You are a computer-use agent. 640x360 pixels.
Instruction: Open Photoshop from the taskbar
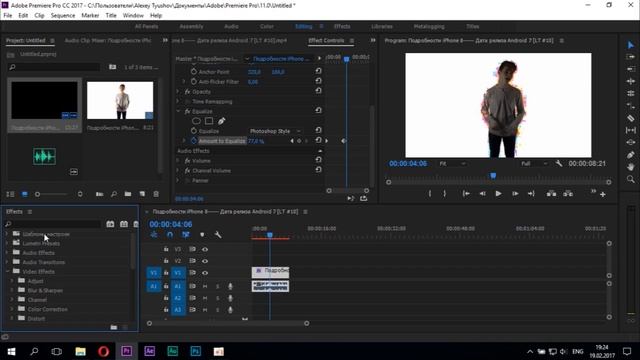pos(196,351)
